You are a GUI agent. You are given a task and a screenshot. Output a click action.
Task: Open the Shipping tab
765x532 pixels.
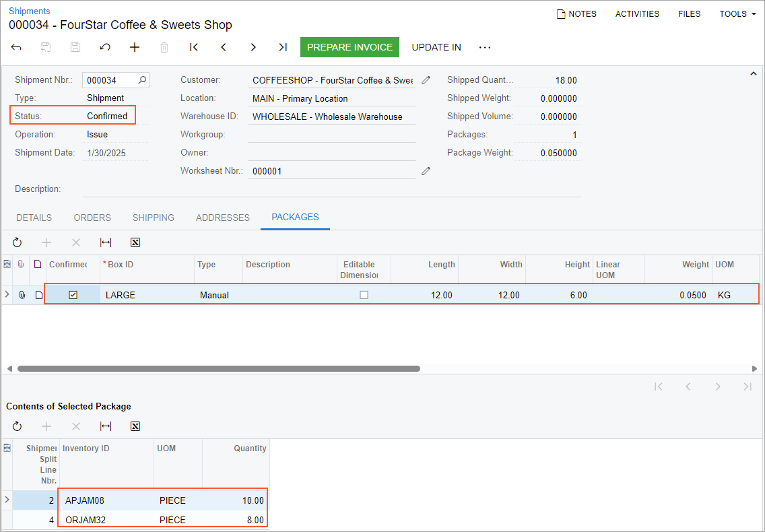[153, 218]
